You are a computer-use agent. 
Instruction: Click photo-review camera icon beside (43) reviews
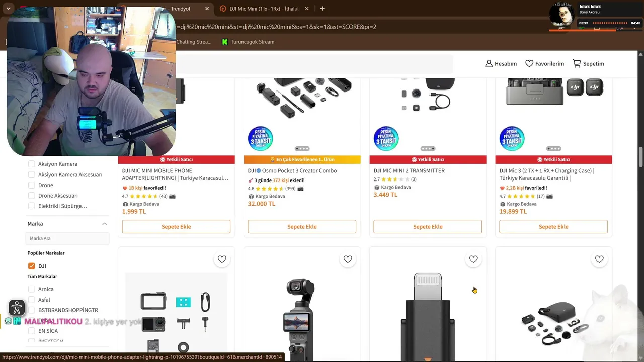(172, 196)
